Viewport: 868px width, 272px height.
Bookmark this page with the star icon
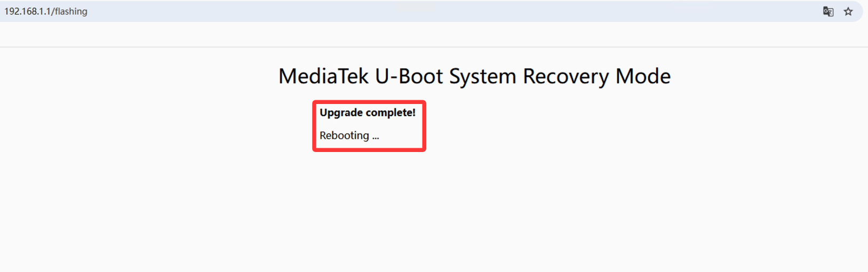pyautogui.click(x=848, y=12)
